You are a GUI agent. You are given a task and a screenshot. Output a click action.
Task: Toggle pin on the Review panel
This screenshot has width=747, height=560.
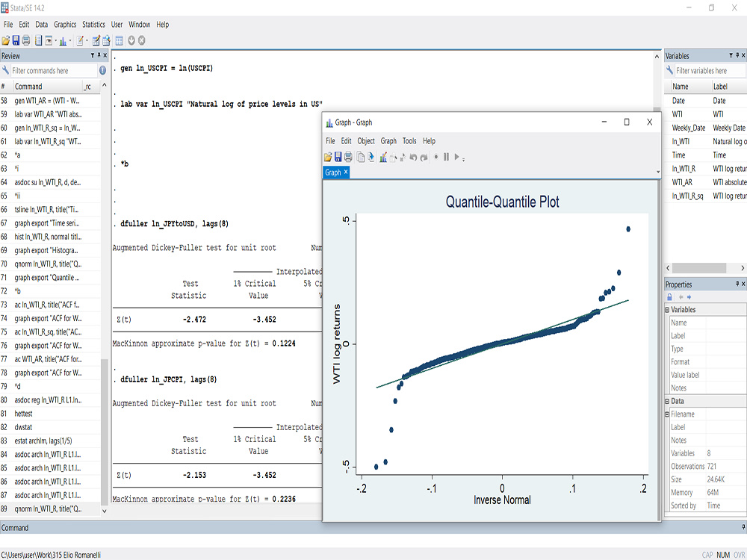pyautogui.click(x=99, y=55)
